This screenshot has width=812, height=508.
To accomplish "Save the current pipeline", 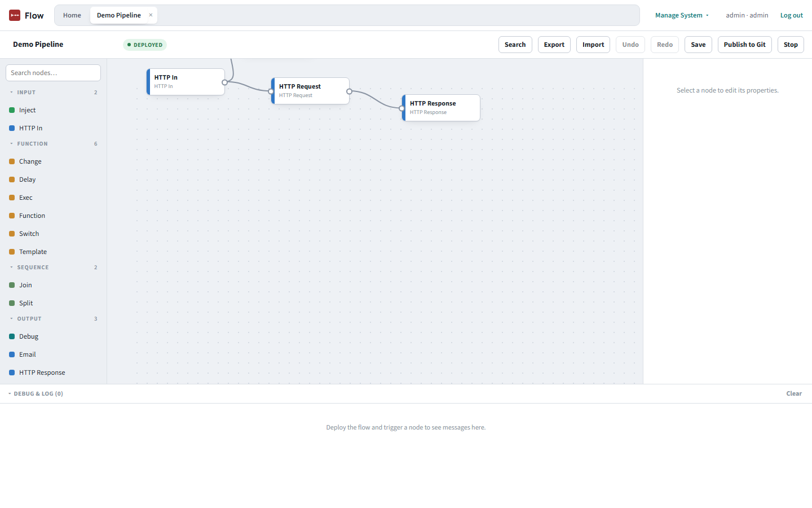I will click(x=698, y=45).
